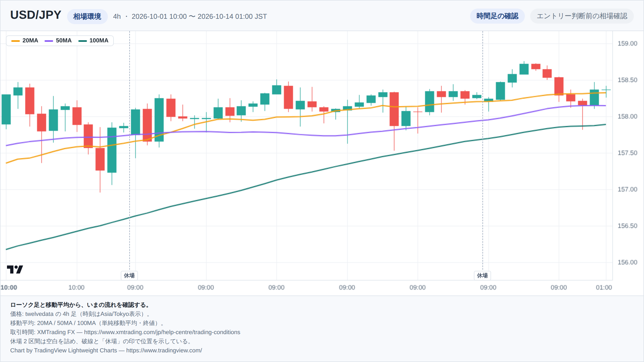Click the 156.50 price axis label
Viewport: 644px width, 362px height.
point(627,226)
